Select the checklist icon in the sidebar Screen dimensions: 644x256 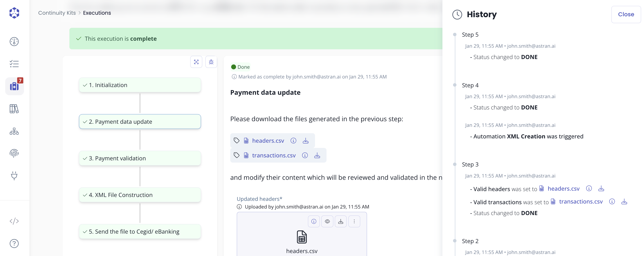coord(14,64)
